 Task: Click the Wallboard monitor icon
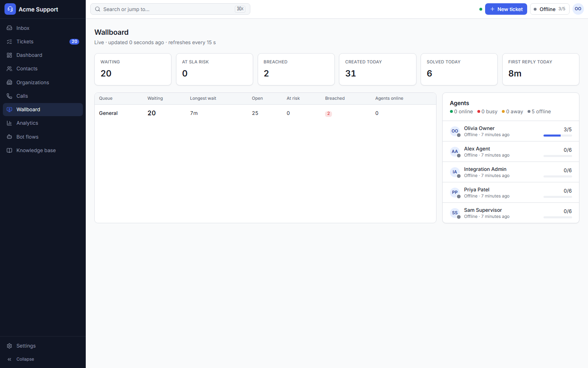pyautogui.click(x=9, y=110)
